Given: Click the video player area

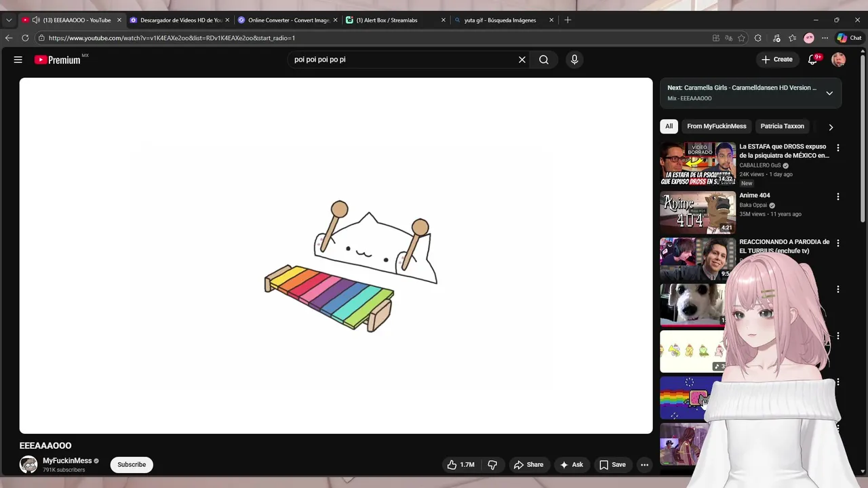Looking at the screenshot, I should pyautogui.click(x=336, y=256).
